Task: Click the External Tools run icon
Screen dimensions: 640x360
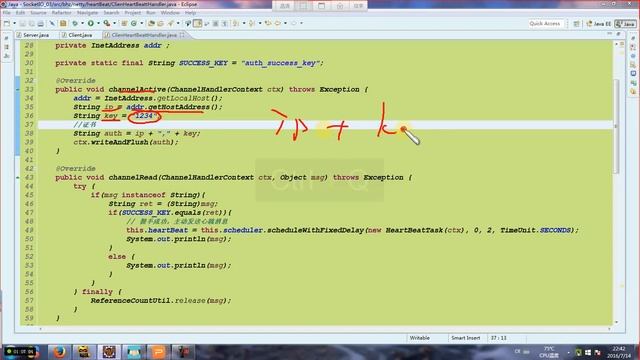Action: tap(107, 23)
